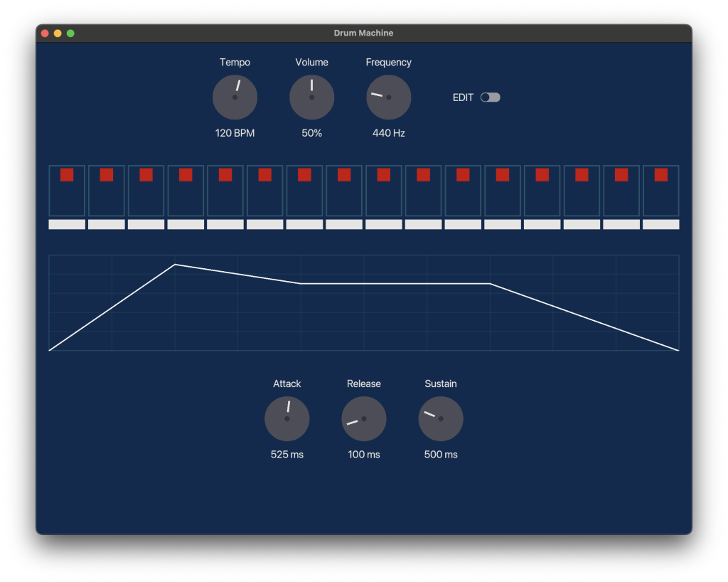728x582 pixels.
Task: Select the 440 Hz frequency value label
Action: 388,133
